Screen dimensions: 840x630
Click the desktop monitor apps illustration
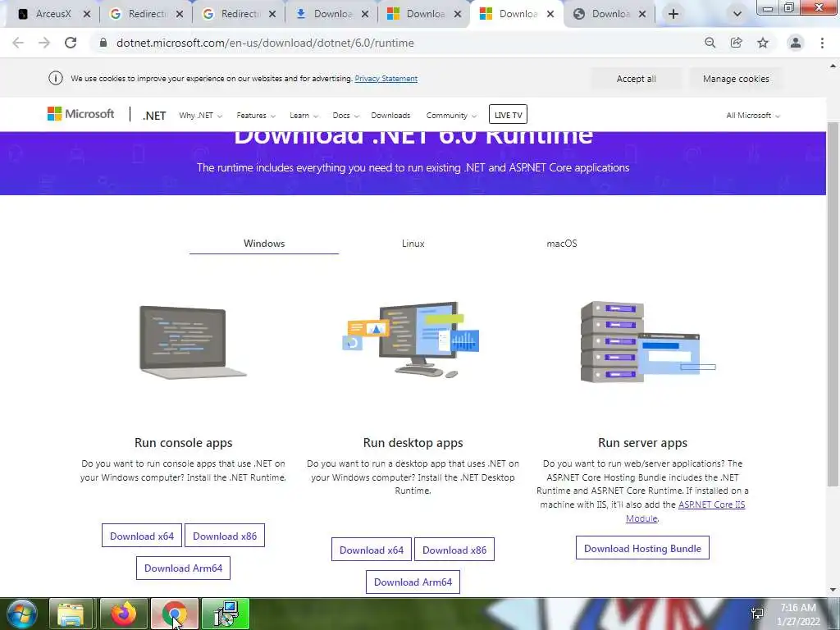(412, 339)
